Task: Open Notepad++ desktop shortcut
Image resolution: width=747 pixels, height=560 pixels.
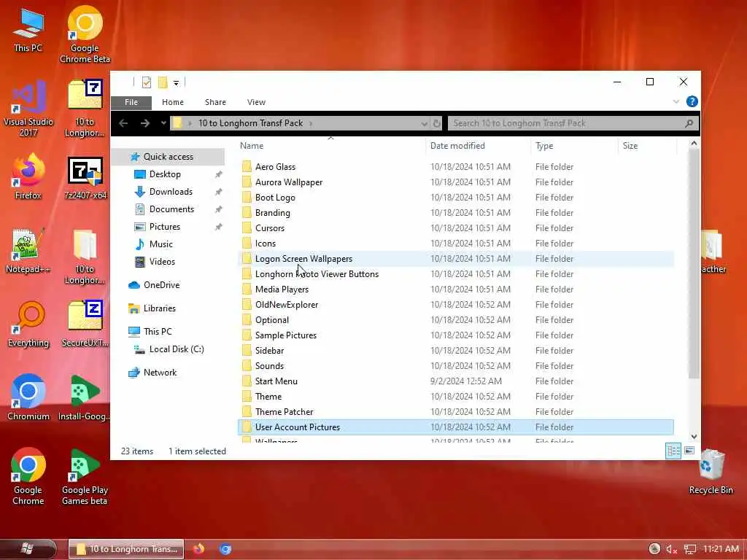Action: pyautogui.click(x=28, y=251)
